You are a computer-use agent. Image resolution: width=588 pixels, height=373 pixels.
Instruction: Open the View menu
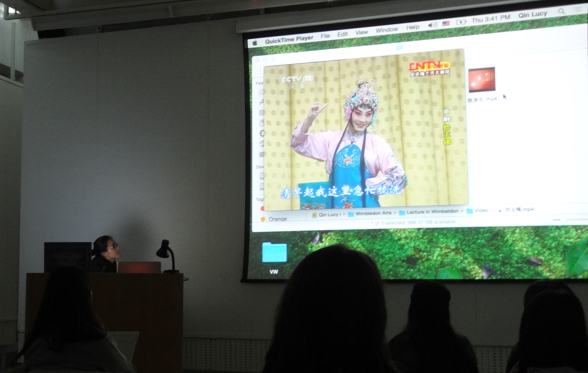[x=362, y=32]
